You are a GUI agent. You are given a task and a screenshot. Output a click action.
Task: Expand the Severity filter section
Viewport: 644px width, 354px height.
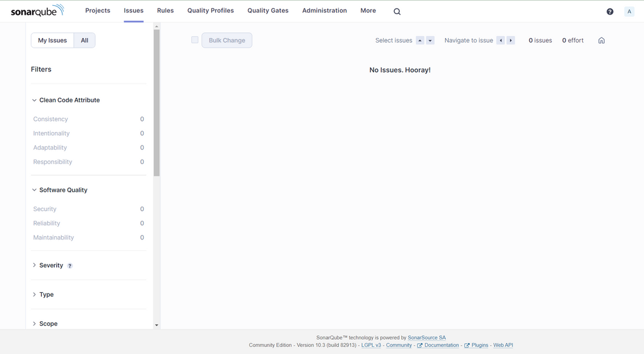pos(50,265)
